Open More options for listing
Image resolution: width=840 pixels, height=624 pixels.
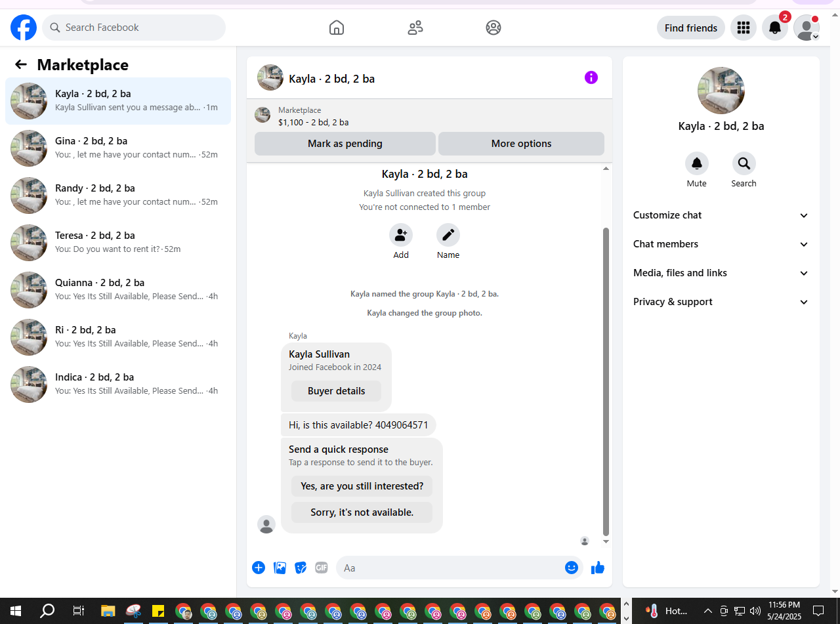pyautogui.click(x=522, y=144)
